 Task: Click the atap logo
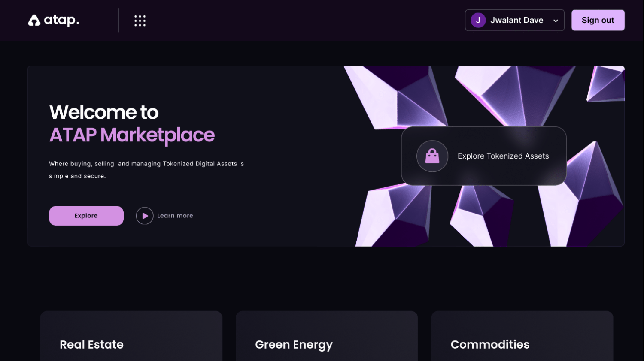(x=54, y=20)
